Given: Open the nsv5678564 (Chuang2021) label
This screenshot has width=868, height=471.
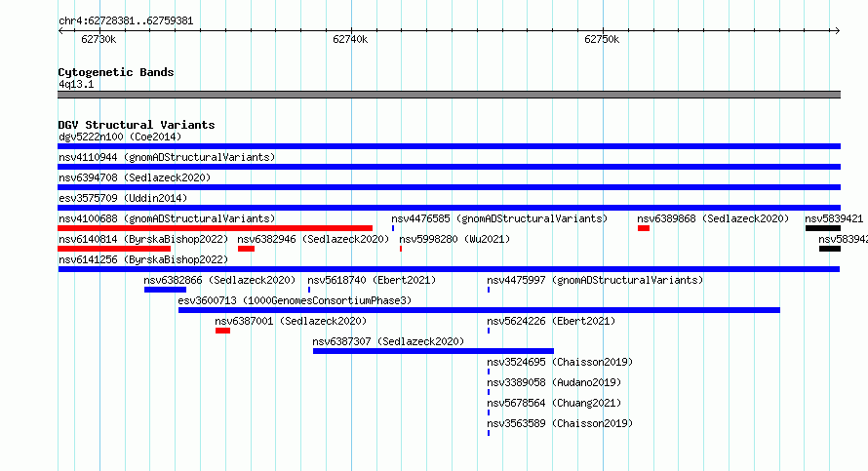Looking at the screenshot, I should click(554, 403).
